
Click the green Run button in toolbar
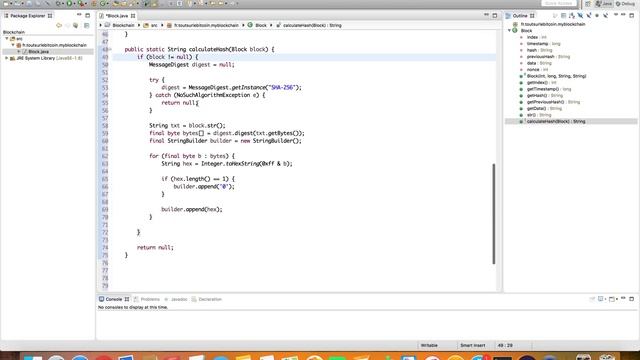[69, 4]
